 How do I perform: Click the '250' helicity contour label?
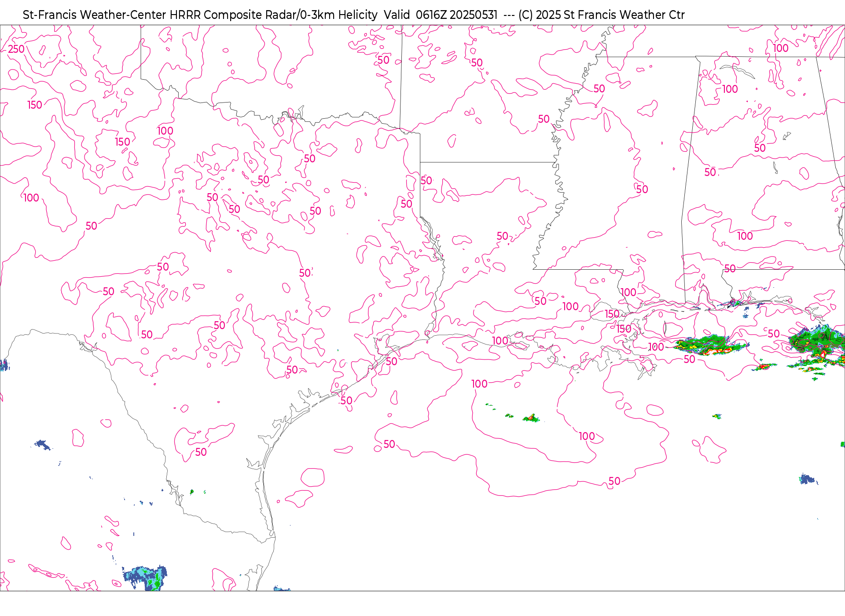pos(16,49)
